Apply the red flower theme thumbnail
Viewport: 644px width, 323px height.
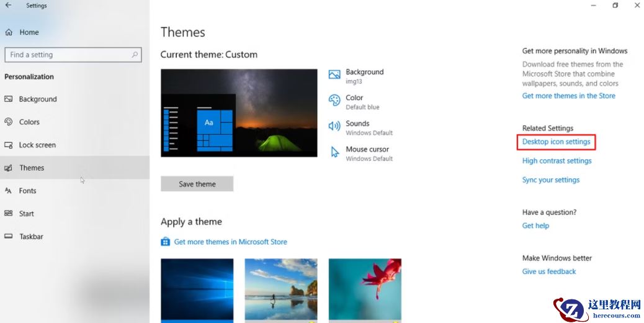point(365,290)
